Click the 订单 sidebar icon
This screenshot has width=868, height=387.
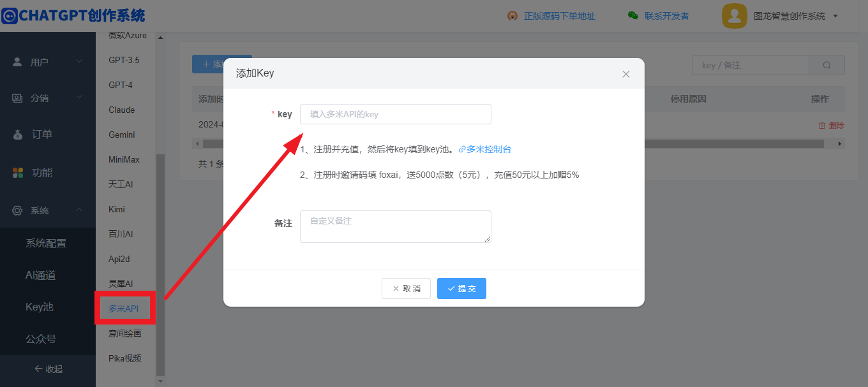tap(18, 135)
